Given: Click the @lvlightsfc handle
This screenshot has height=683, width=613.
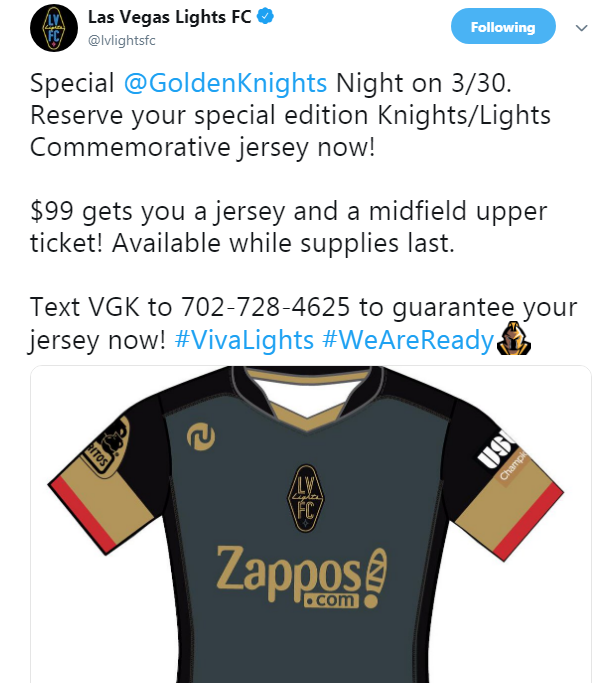Looking at the screenshot, I should point(122,41).
